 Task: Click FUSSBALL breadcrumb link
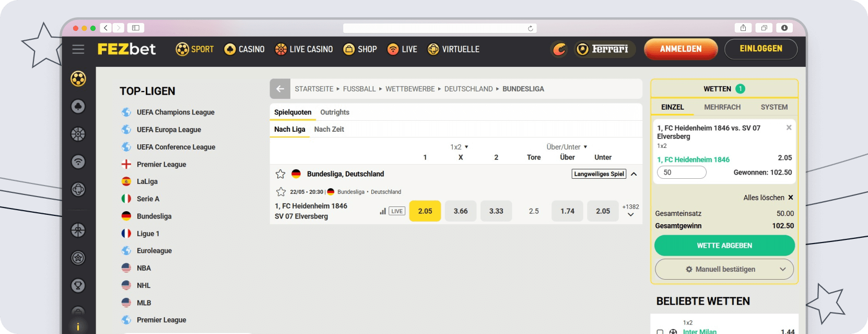point(359,89)
